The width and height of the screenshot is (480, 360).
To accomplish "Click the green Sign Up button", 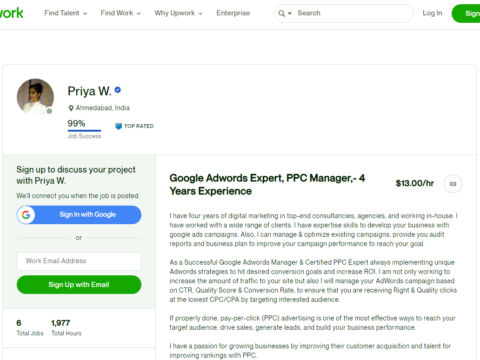I will tap(467, 13).
